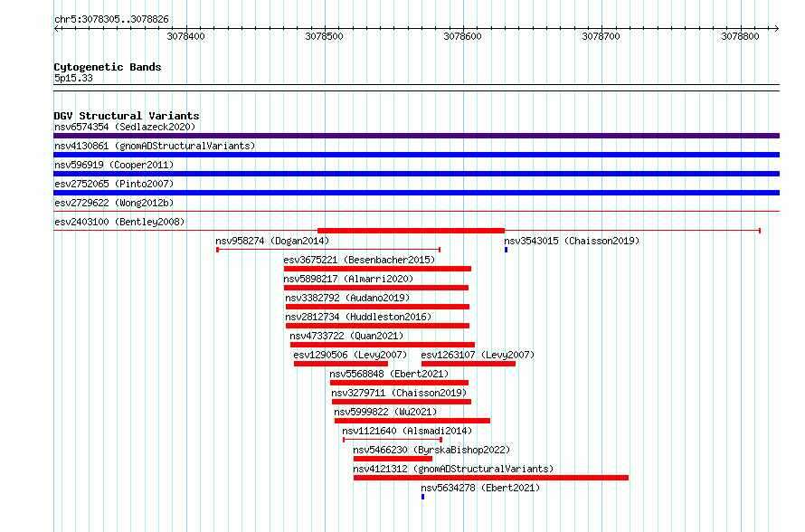Select the blue bar under nsv596919
The image size is (805, 532).
coord(416,174)
